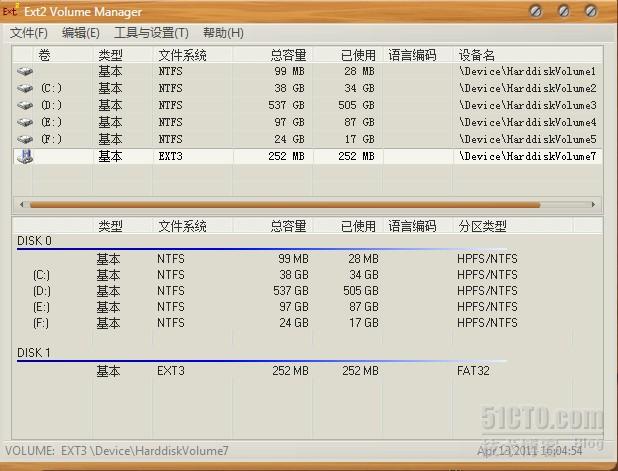Click HPFS/NTFS type on the (D:) row
This screenshot has width=618, height=471.
(x=487, y=291)
